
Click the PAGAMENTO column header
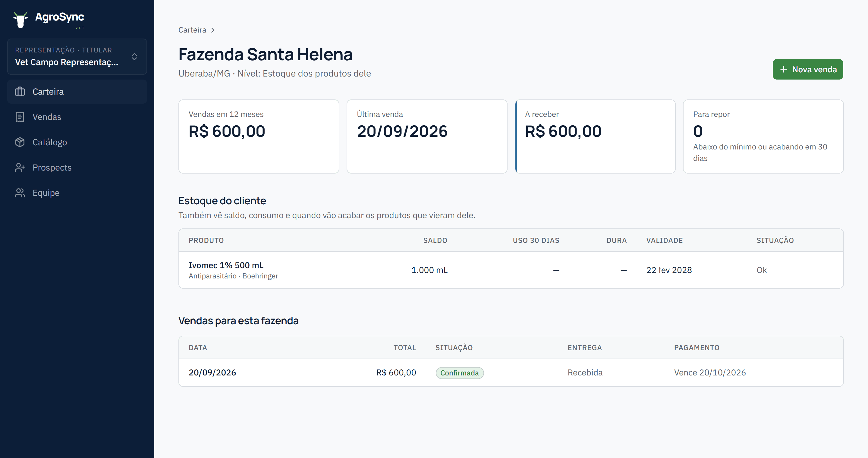tap(697, 347)
